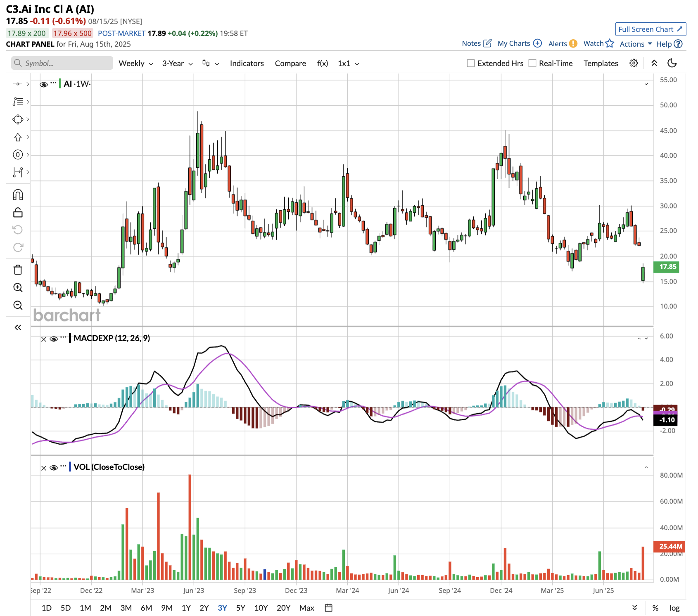The height and width of the screenshot is (616, 698).
Task: Open the 1x1 grid layout dropdown
Action: [349, 63]
